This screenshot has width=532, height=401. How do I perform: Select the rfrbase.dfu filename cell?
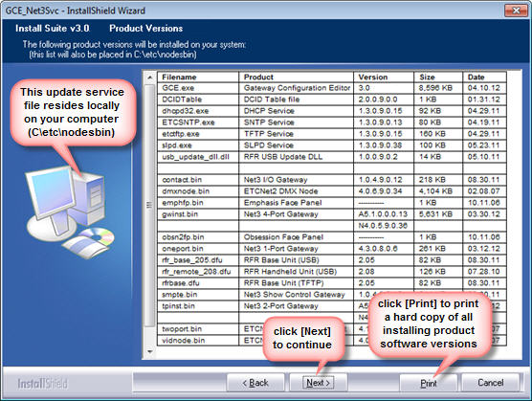click(x=198, y=283)
